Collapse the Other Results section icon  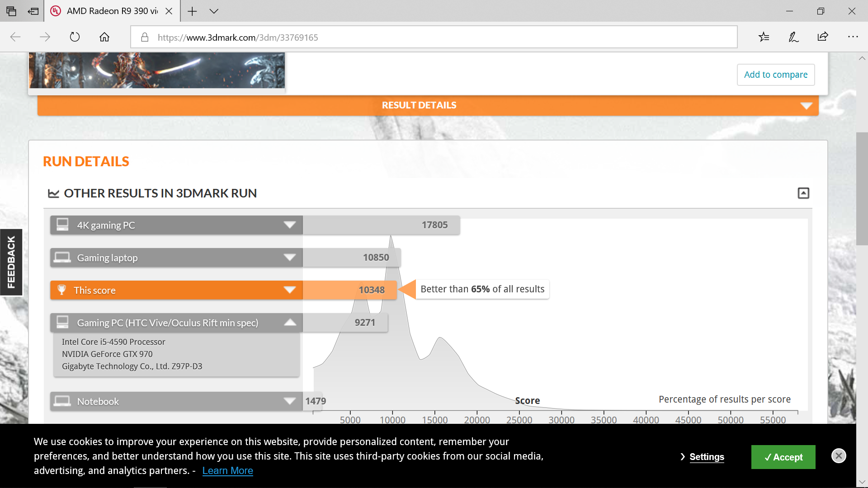point(803,193)
